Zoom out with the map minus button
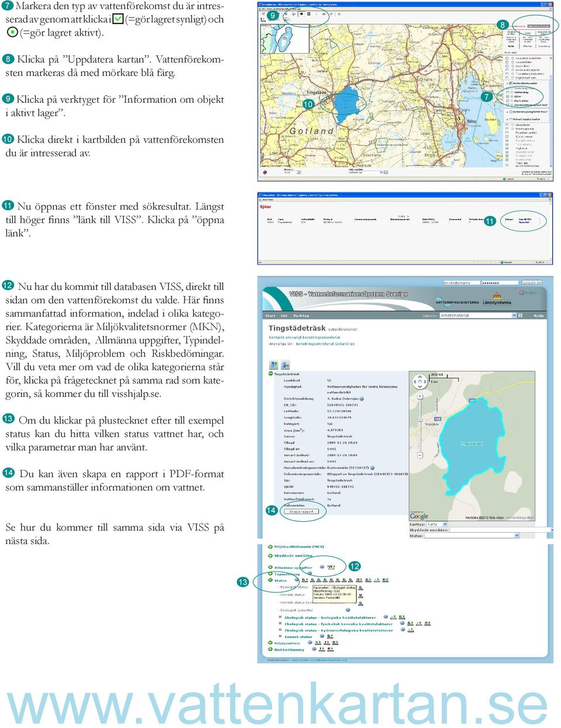The height and width of the screenshot is (728, 561). 420,456
